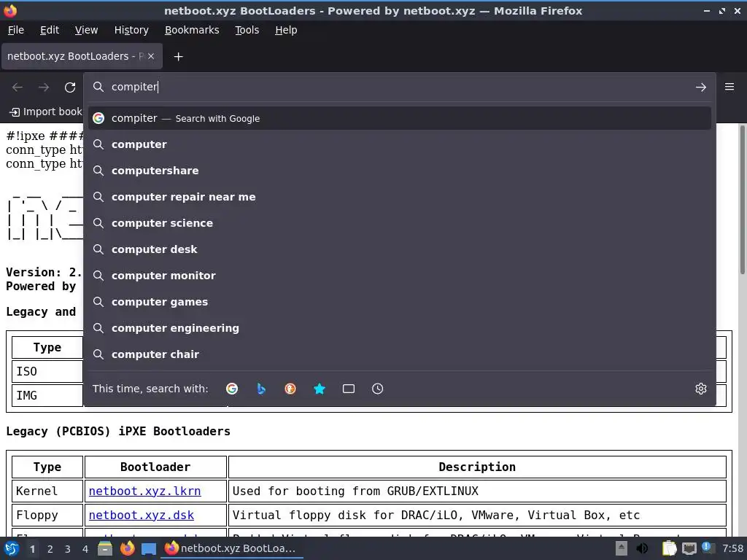The height and width of the screenshot is (560, 747).
Task: Open the View menu
Action: click(86, 30)
